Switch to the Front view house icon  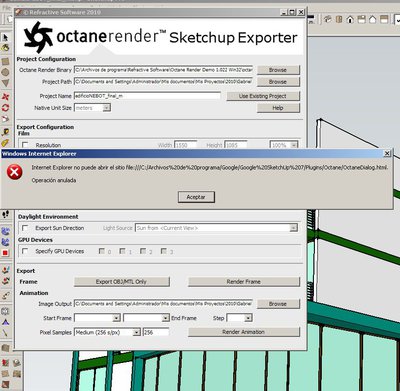click(350, 19)
